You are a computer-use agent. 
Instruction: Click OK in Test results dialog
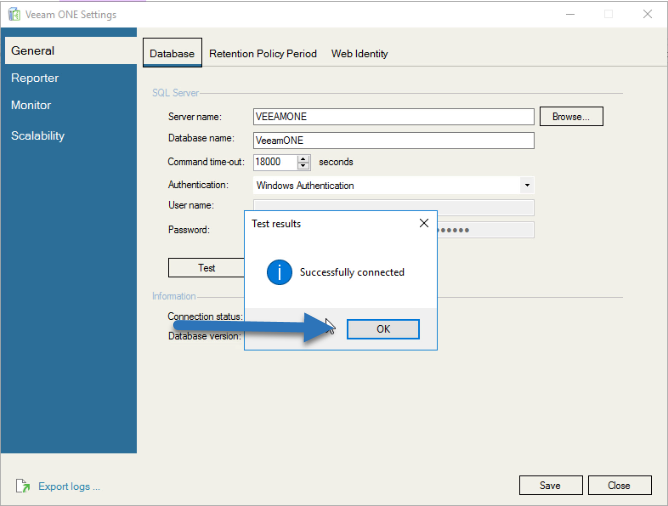click(x=383, y=329)
